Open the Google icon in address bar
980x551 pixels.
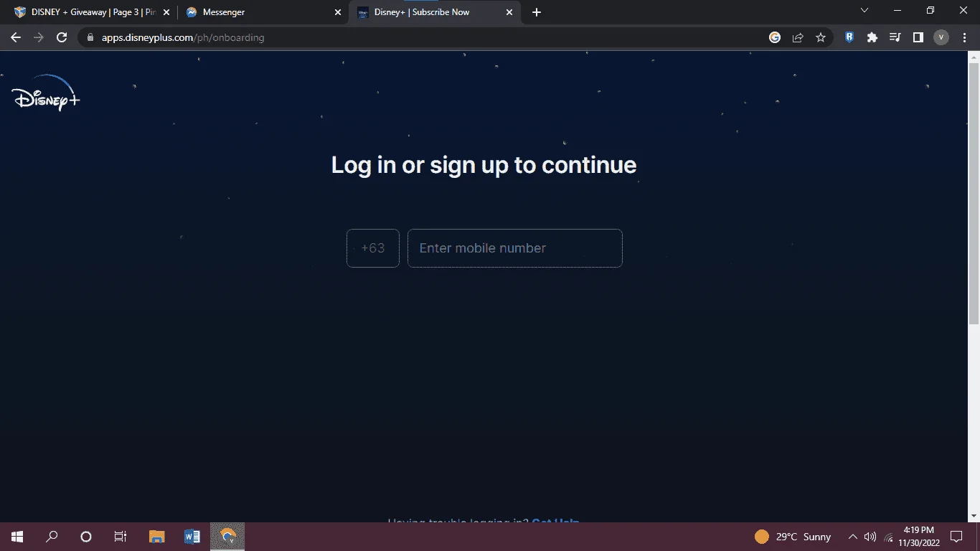pyautogui.click(x=775, y=37)
